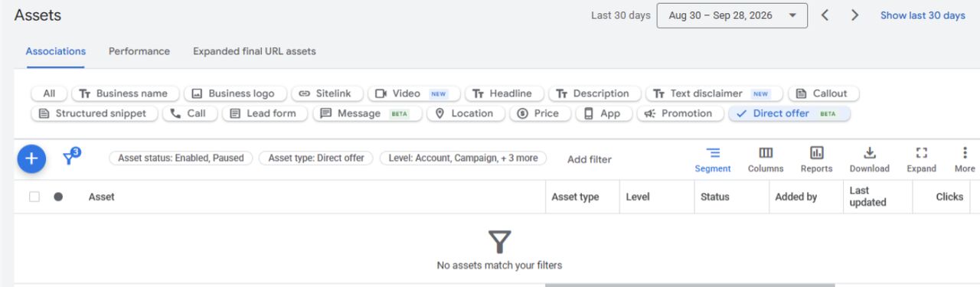Open the Segment toolbar option

pos(713,159)
